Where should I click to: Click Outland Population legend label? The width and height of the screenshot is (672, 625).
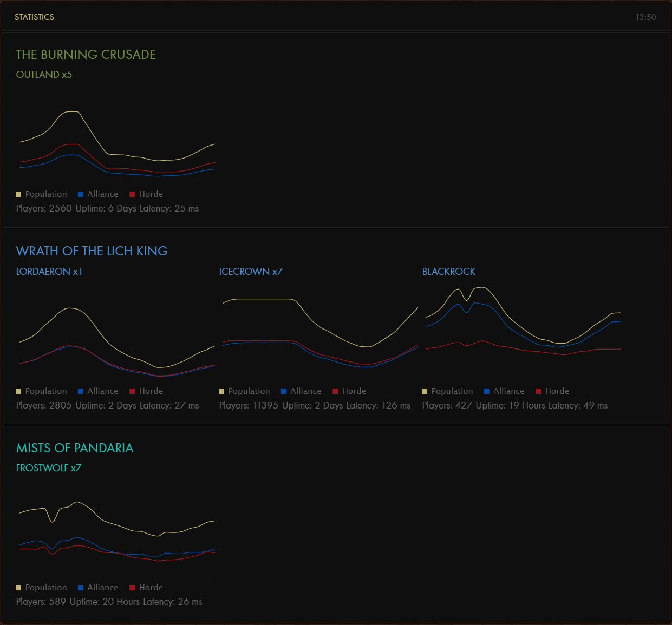[x=46, y=194]
